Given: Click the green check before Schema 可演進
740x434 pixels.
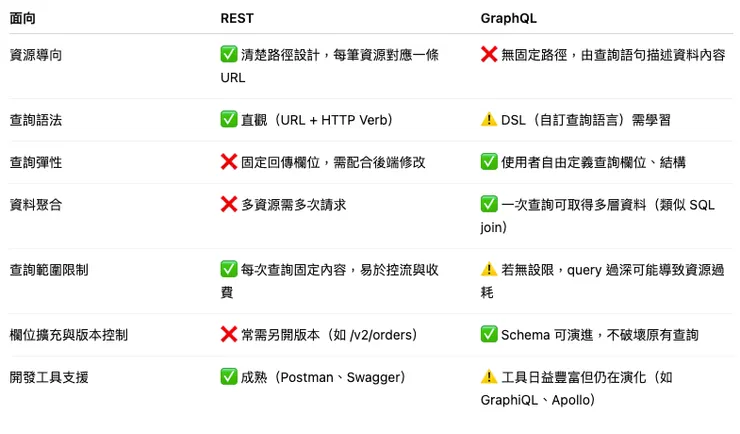Looking at the screenshot, I should coord(489,335).
